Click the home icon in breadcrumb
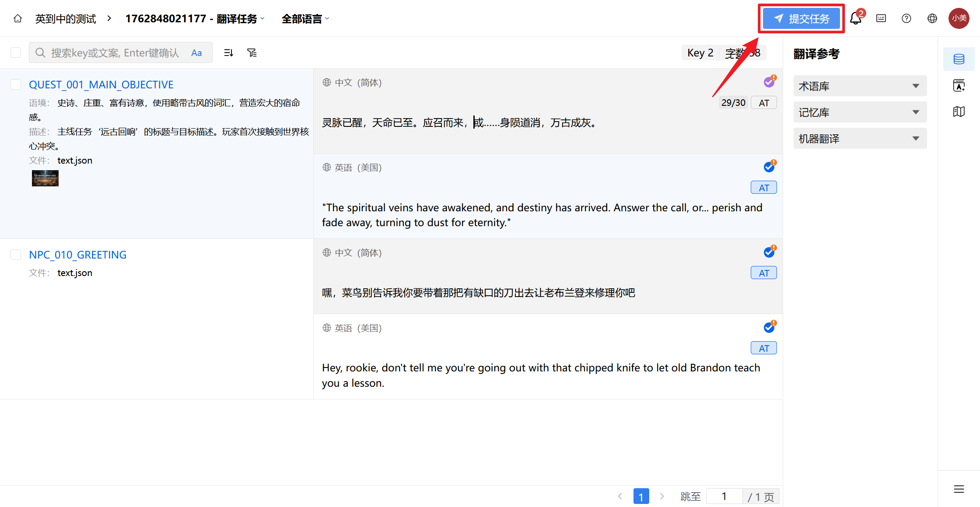This screenshot has height=507, width=980. point(17,19)
